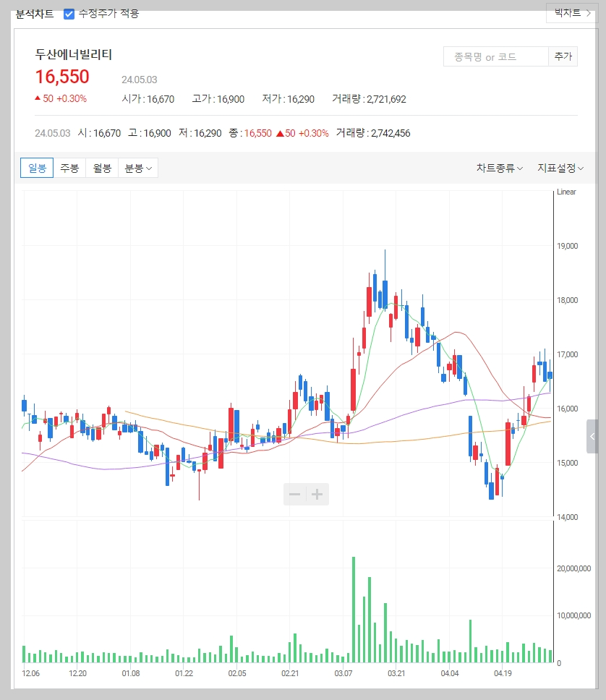Click the 20,000,000 volume axis label

coord(574,568)
